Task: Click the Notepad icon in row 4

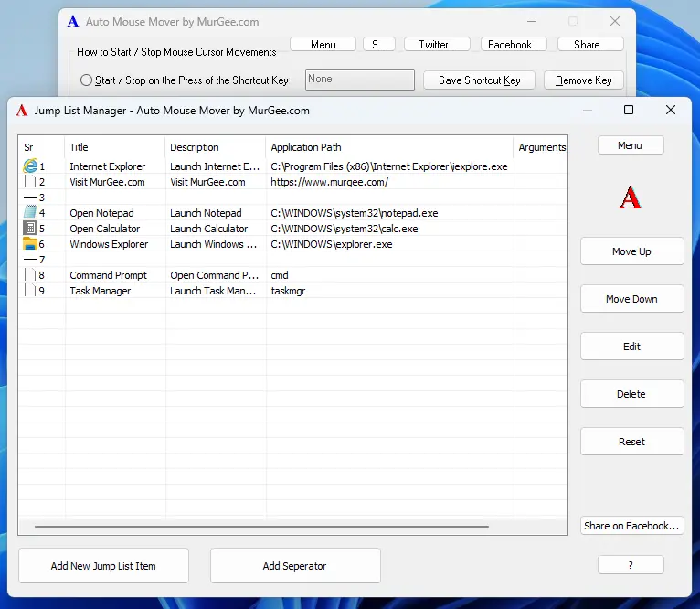Action: (x=30, y=213)
